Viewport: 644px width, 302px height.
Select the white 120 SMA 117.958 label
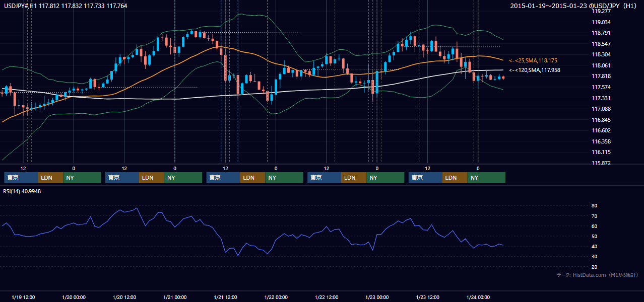click(x=535, y=70)
